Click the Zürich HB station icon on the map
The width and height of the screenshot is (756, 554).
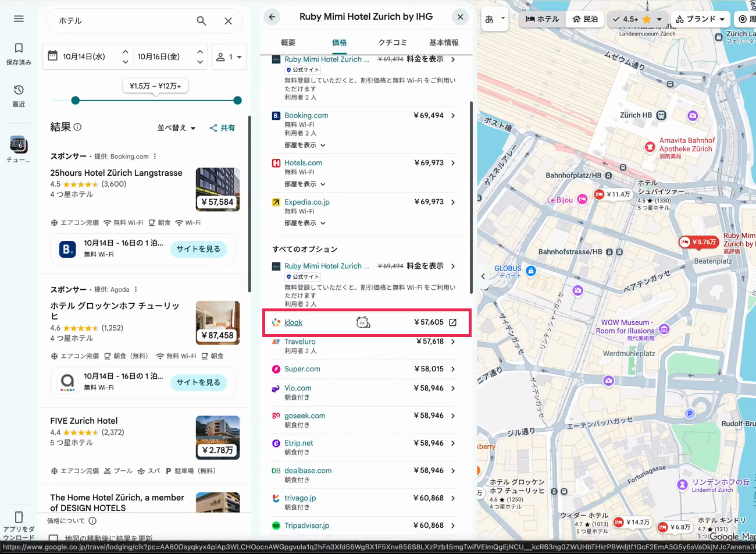coord(661,115)
